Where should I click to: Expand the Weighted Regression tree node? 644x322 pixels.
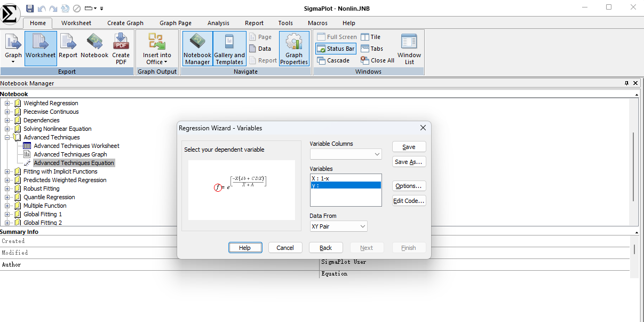[x=7, y=103]
